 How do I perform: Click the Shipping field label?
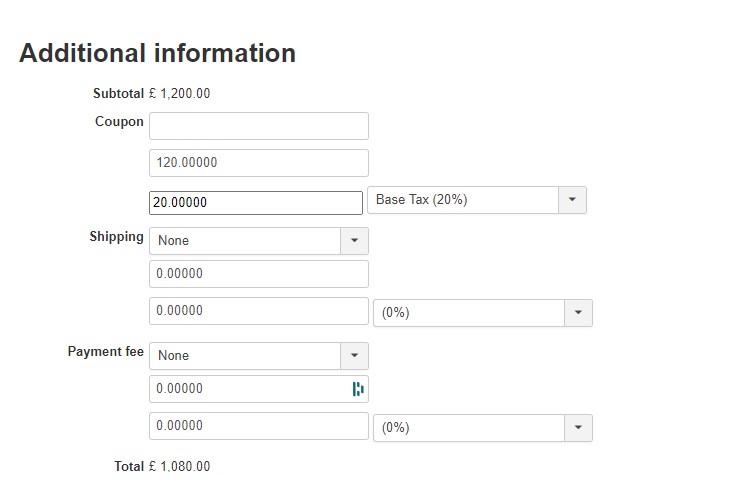[x=116, y=237]
